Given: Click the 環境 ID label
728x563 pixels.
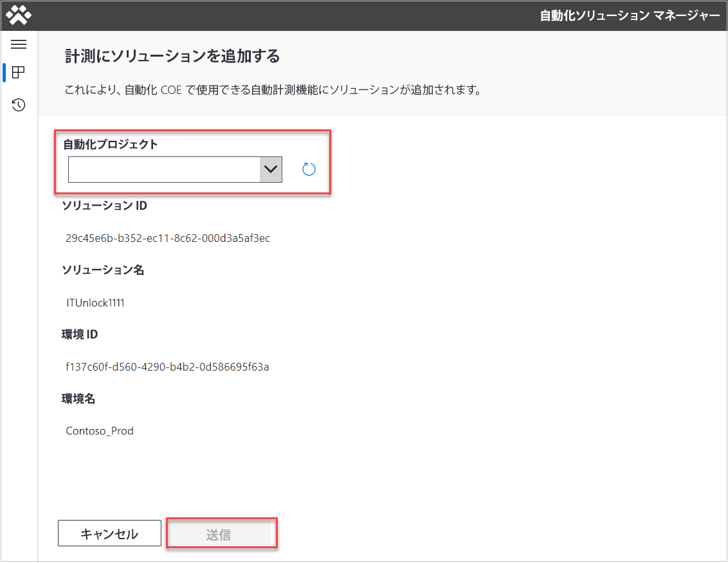Looking at the screenshot, I should pyautogui.click(x=79, y=335).
